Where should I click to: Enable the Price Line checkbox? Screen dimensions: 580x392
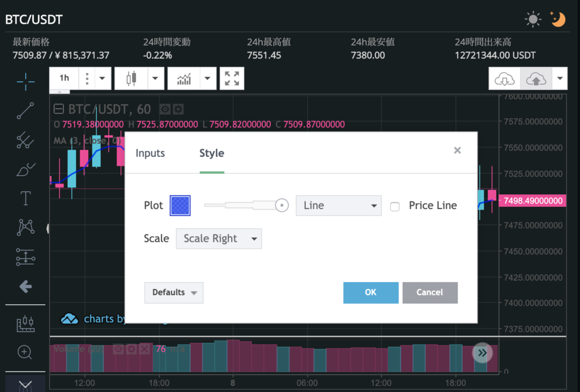(395, 206)
